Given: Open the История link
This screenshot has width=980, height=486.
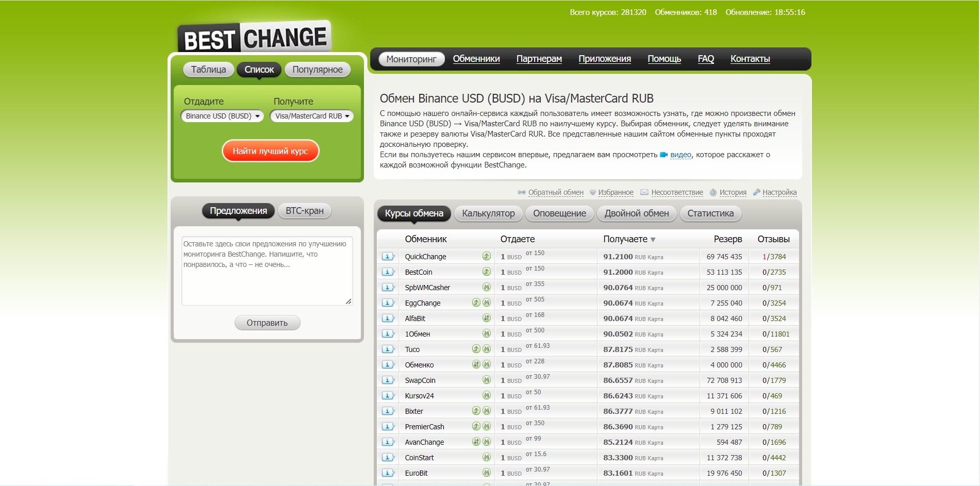Looking at the screenshot, I should coord(733,192).
